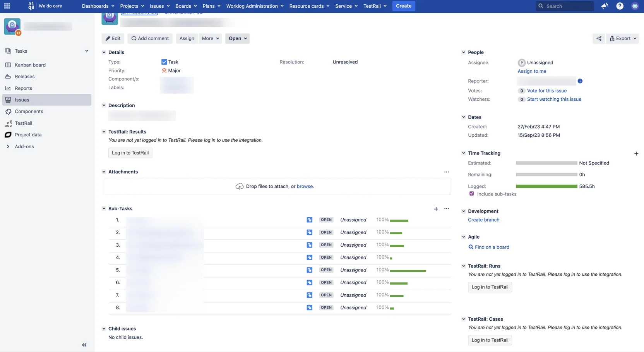644x352 pixels.
Task: Click the Create button
Action: (x=404, y=6)
